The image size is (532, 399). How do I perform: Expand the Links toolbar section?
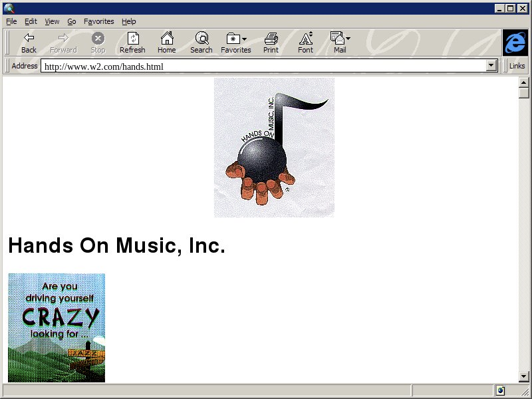click(x=517, y=66)
